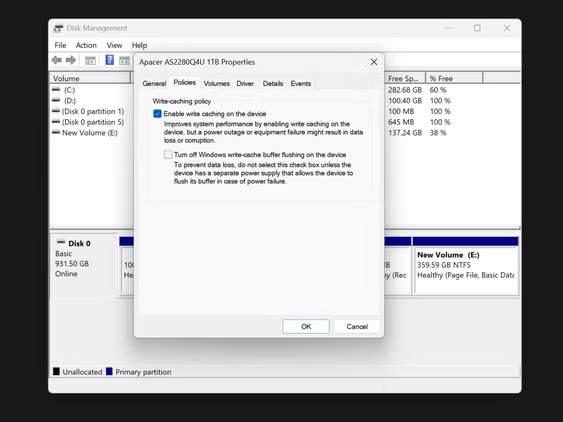Click the Primary partition blue legend swatch
The image size is (563, 422).
click(x=110, y=371)
